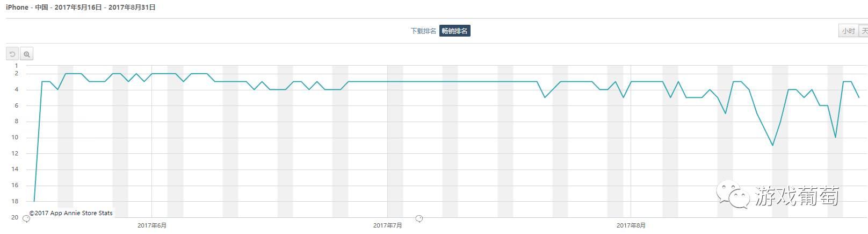Open comment bubble marker near rank 20
868x234 pixels.
[x=26, y=218]
